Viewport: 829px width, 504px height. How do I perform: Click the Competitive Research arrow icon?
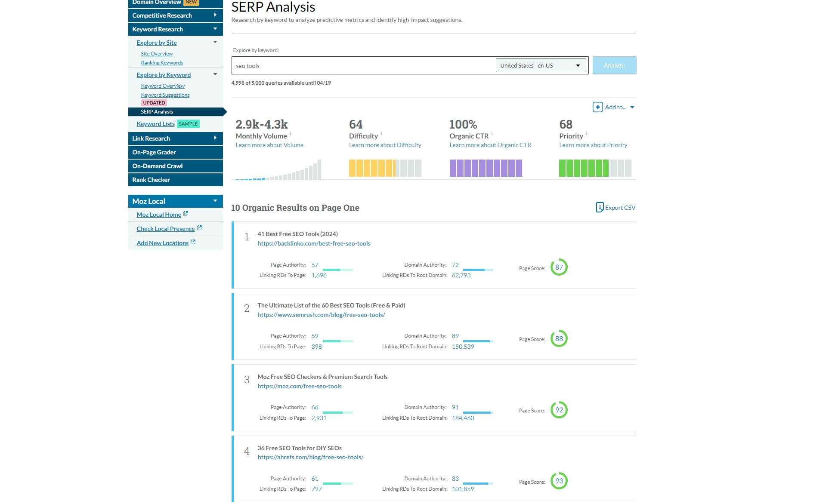[x=215, y=15]
